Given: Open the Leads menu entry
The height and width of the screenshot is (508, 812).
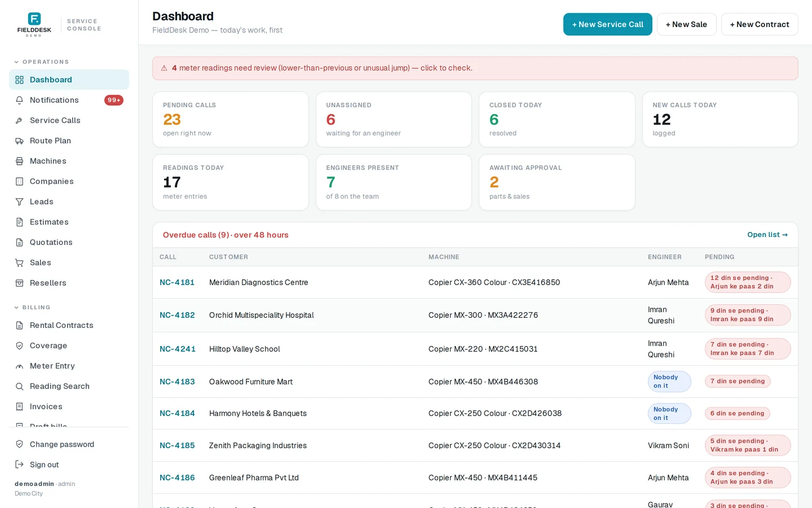Looking at the screenshot, I should 69,202.
